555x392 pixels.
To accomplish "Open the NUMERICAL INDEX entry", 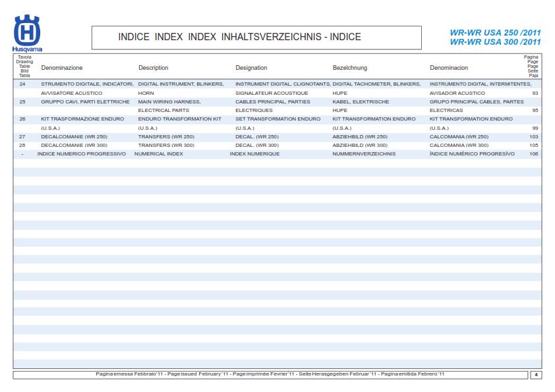I will pos(158,154).
